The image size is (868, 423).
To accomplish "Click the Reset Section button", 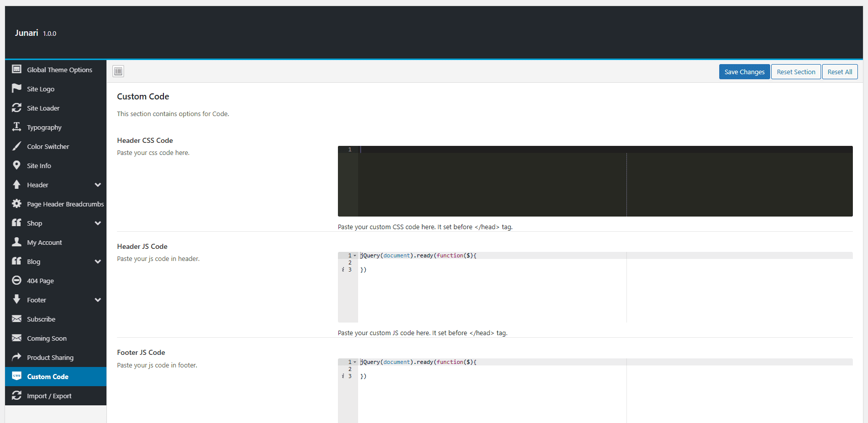I will (796, 72).
